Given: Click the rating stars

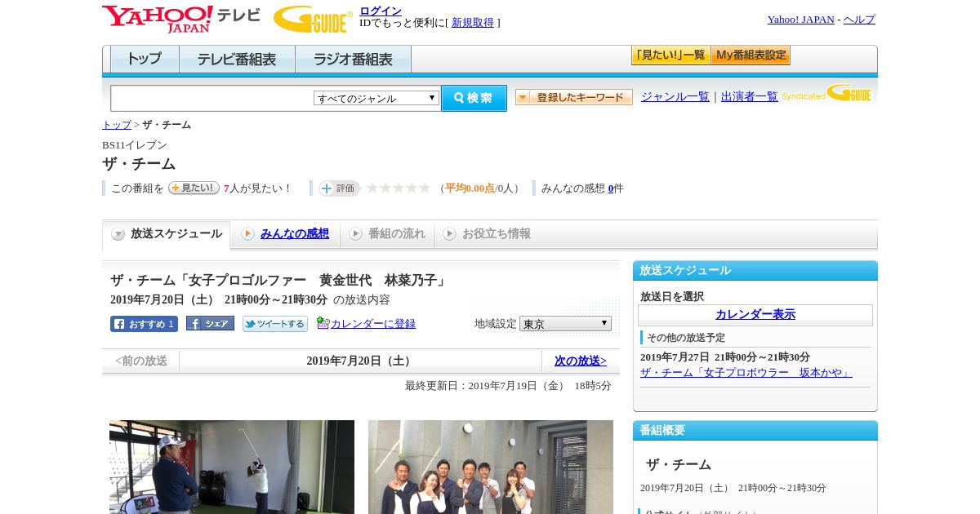Looking at the screenshot, I should [x=399, y=188].
